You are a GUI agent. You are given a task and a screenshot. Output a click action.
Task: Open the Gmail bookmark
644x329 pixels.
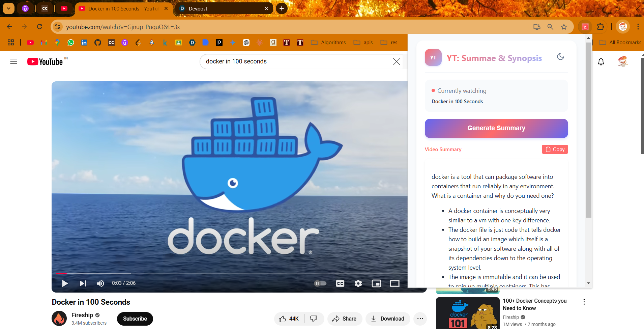[44, 43]
